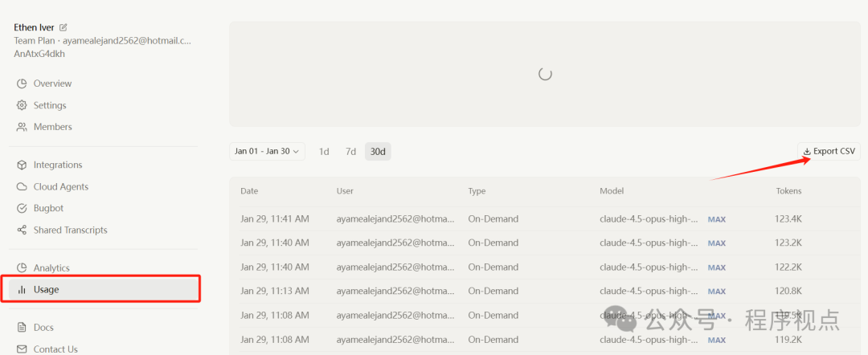Viewport: 868px width, 355px height.
Task: Click the Integrations cube icon
Action: [22, 165]
